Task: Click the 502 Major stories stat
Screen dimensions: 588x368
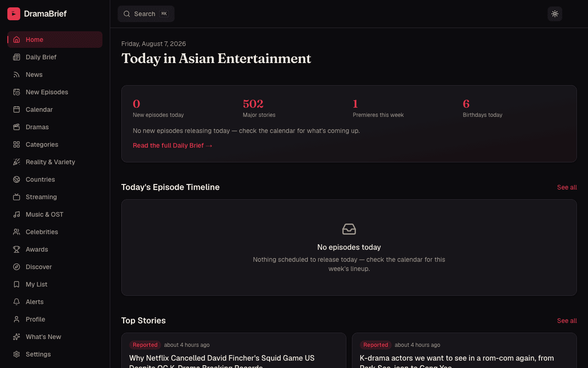Action: pos(259,108)
